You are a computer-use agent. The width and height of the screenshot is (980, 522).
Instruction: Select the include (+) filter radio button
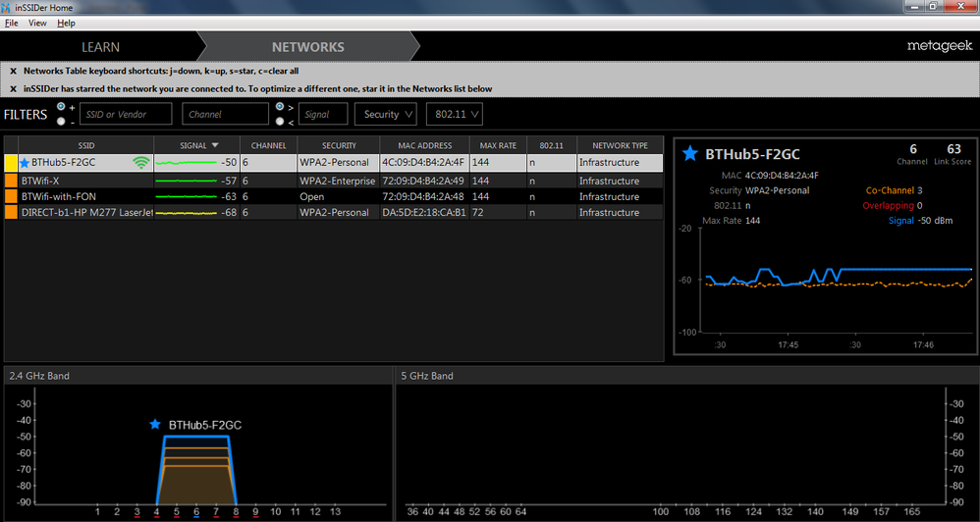61,107
